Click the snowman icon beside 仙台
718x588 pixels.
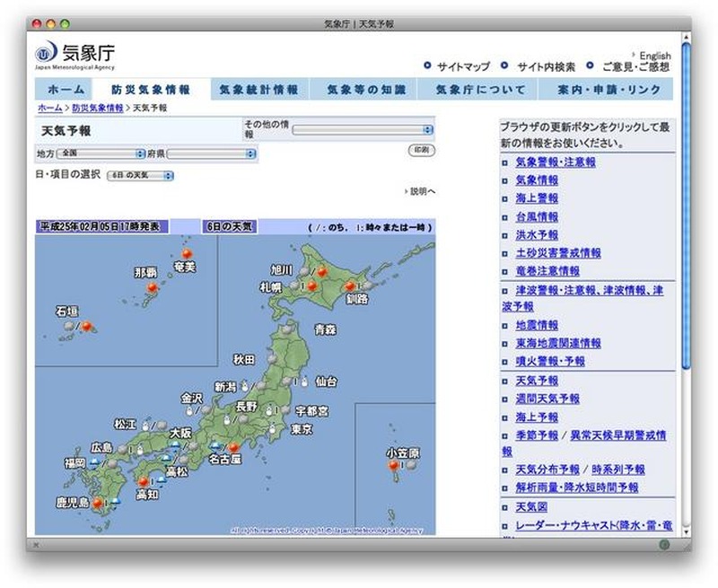(304, 382)
